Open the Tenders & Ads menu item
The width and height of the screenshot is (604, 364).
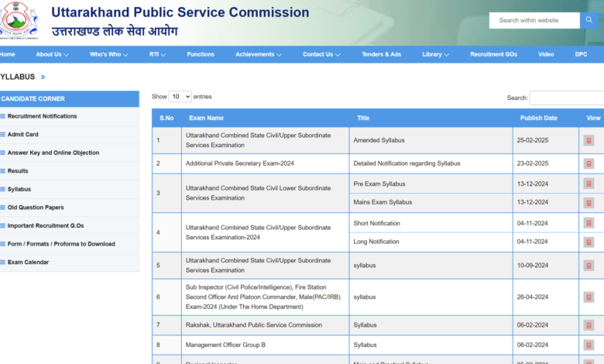pos(381,54)
